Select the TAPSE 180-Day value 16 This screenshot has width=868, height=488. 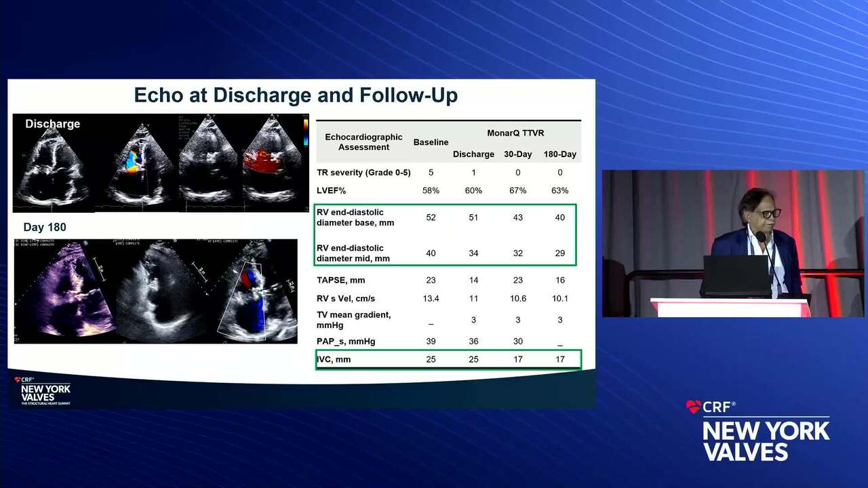click(560, 280)
